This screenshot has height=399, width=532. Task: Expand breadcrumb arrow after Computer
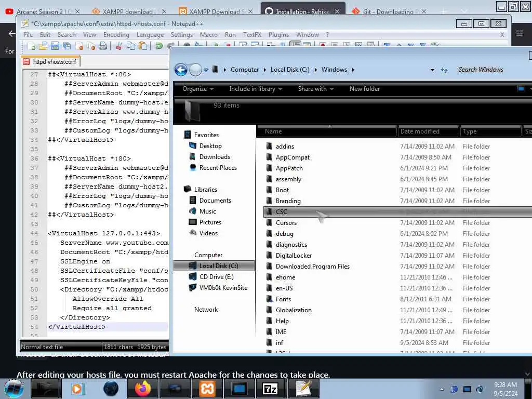264,70
